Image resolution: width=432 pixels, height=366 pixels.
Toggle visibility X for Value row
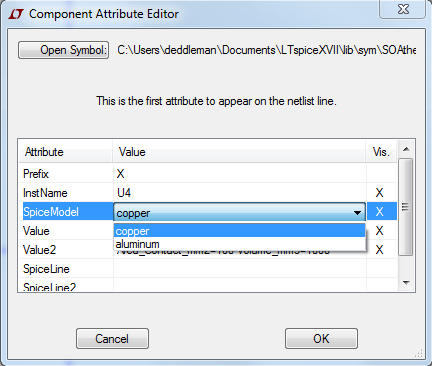[x=379, y=231]
